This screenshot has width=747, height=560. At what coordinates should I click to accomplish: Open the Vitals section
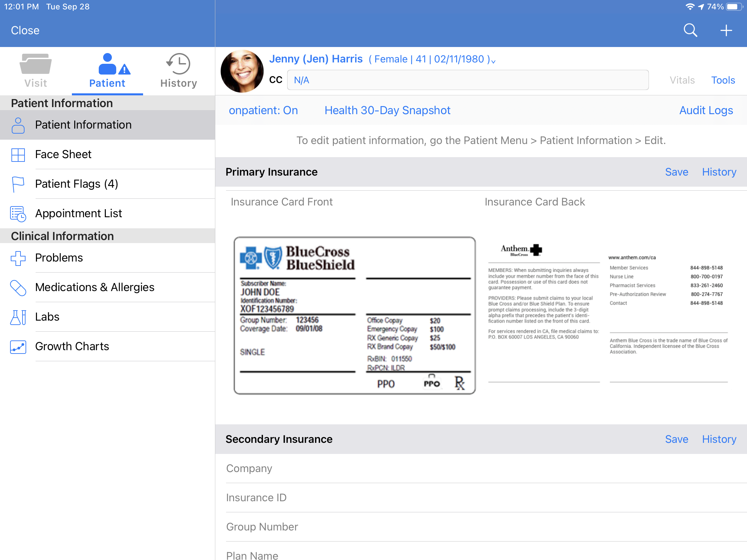[x=682, y=80]
